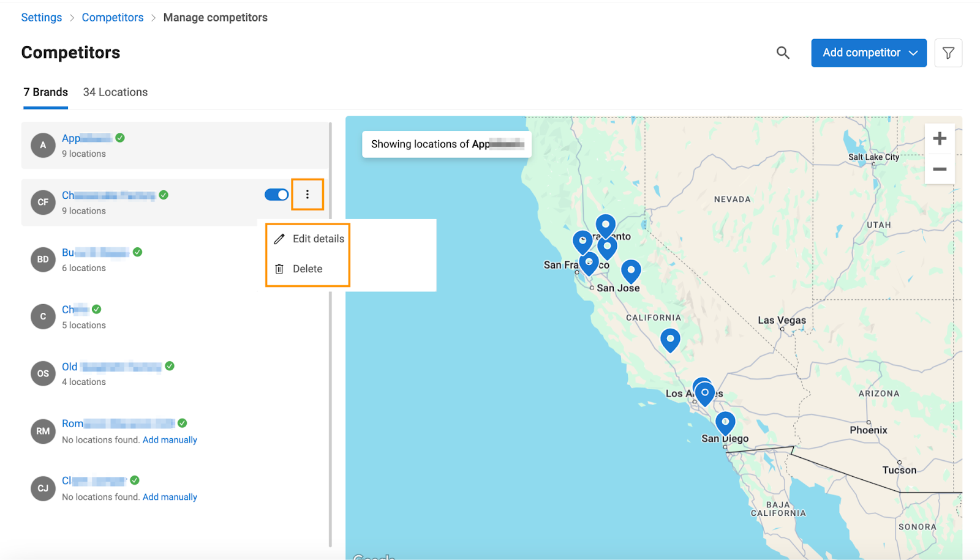Click "Showing locations of" map label
Screen dimensions: 980x560
[447, 144]
